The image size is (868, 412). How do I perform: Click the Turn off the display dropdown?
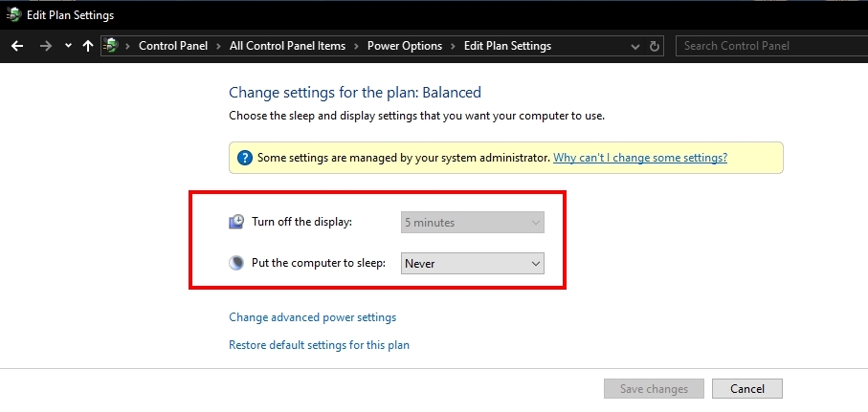(473, 223)
